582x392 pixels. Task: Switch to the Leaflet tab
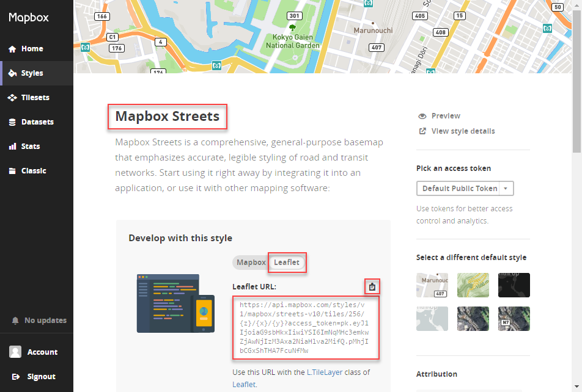click(x=287, y=262)
